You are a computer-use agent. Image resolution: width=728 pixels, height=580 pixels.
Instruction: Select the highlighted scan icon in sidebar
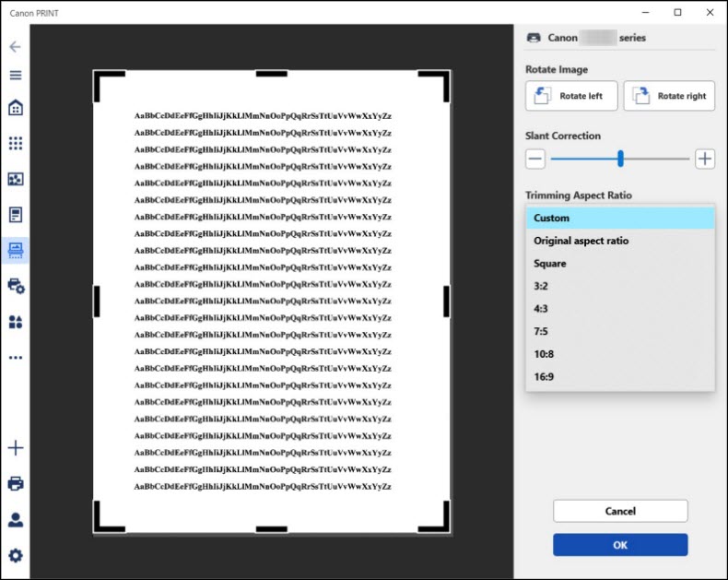[x=16, y=251]
